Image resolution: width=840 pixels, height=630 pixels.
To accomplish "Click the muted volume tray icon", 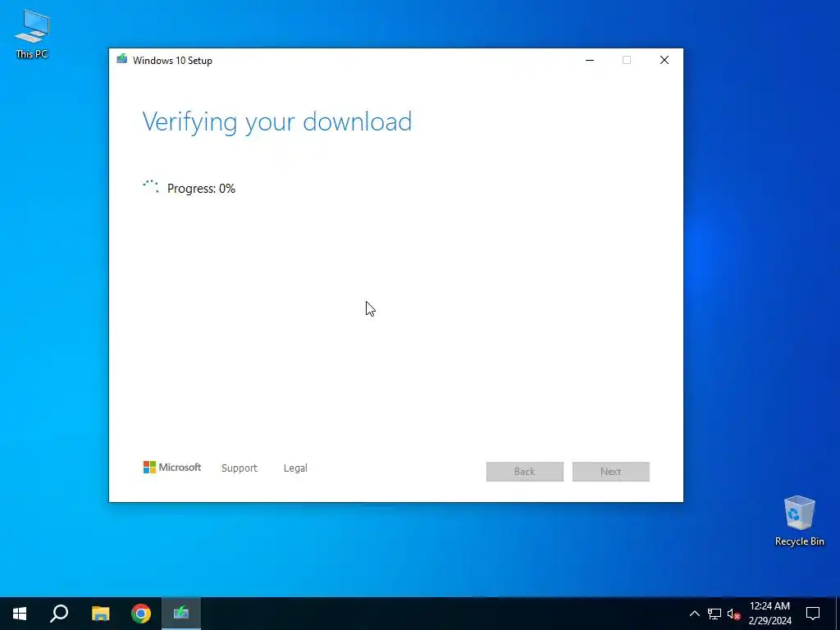I will pos(733,614).
